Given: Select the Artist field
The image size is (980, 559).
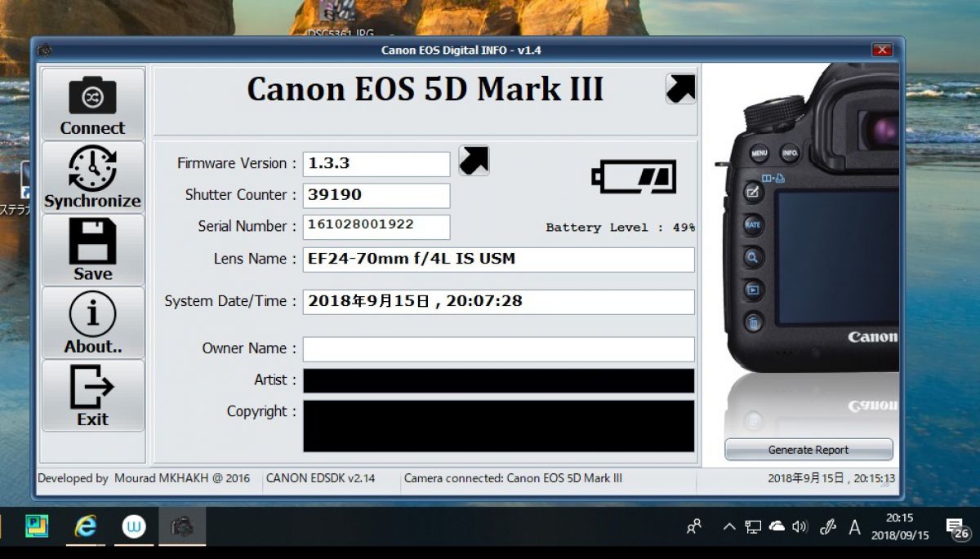Looking at the screenshot, I should [x=498, y=380].
